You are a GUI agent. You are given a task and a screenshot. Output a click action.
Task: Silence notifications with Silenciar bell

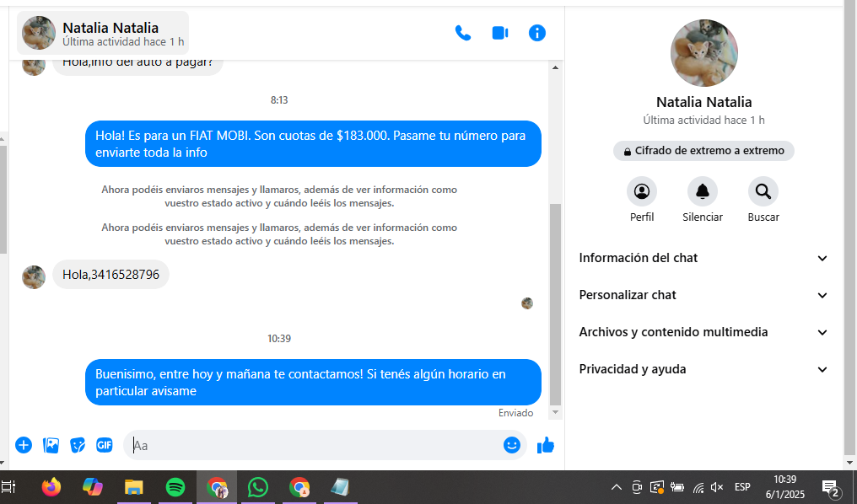(703, 191)
